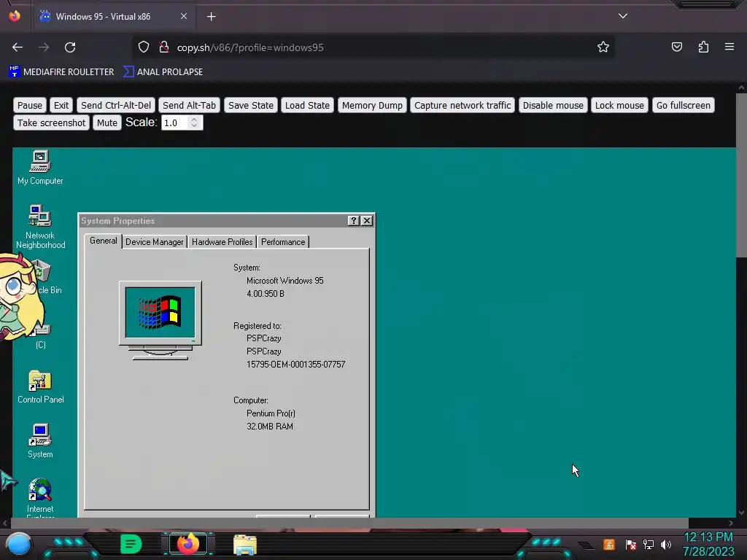
Task: Open the green notes app on taskbar
Action: tap(131, 544)
